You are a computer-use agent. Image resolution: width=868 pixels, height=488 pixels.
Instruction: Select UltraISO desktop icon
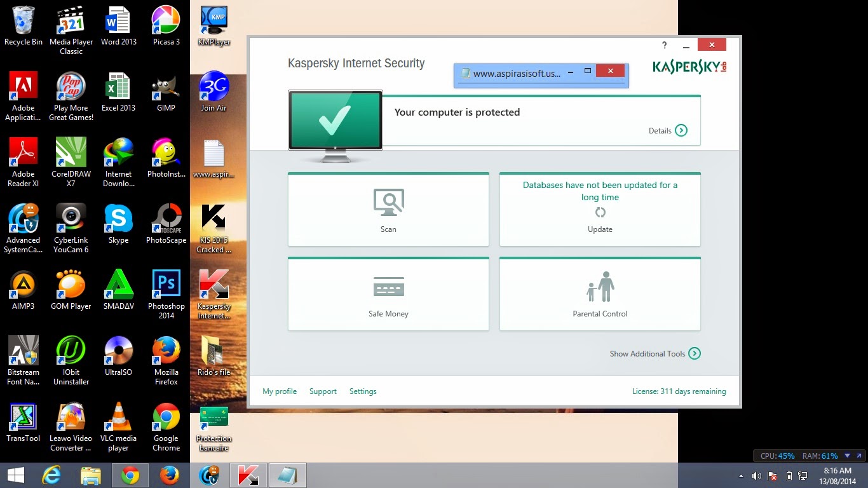119,356
